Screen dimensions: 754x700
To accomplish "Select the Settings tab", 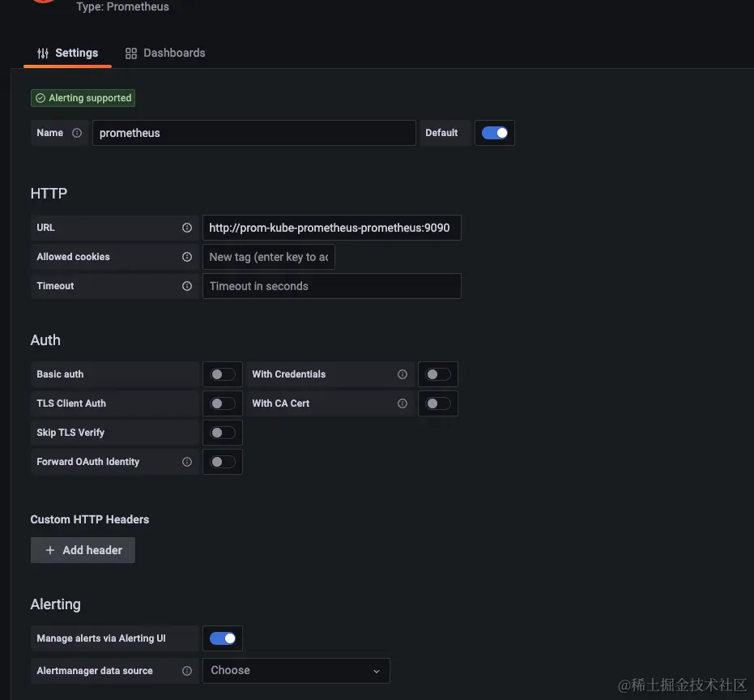I will pos(68,53).
